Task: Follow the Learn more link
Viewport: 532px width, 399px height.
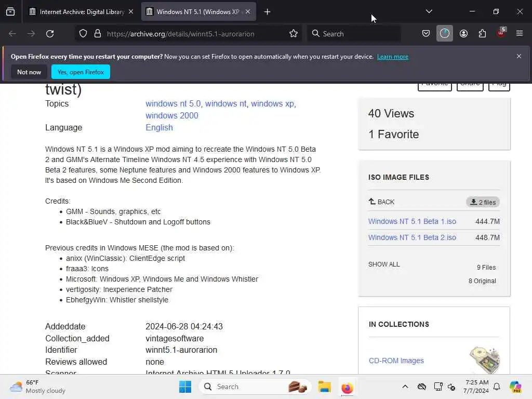Action: (393, 57)
